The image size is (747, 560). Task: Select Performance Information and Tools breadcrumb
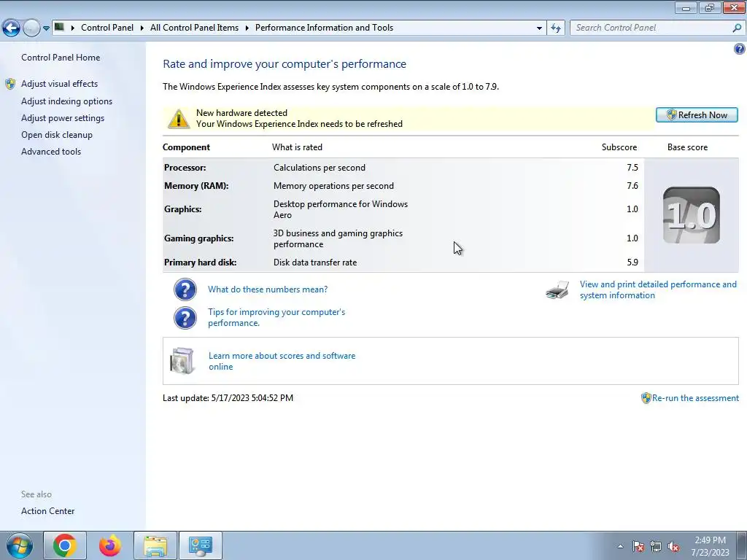tap(324, 28)
